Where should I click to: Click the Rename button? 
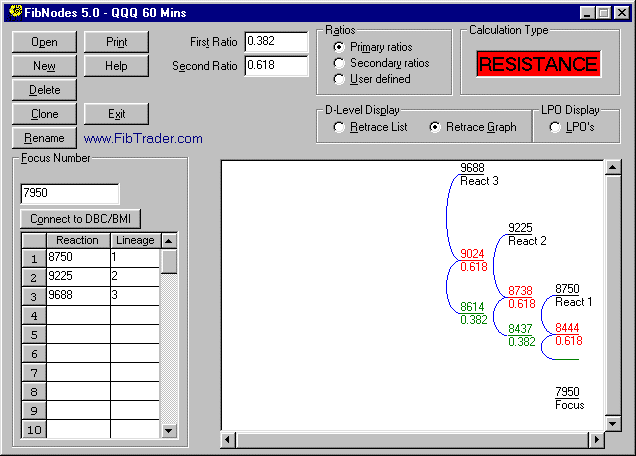click(x=44, y=138)
